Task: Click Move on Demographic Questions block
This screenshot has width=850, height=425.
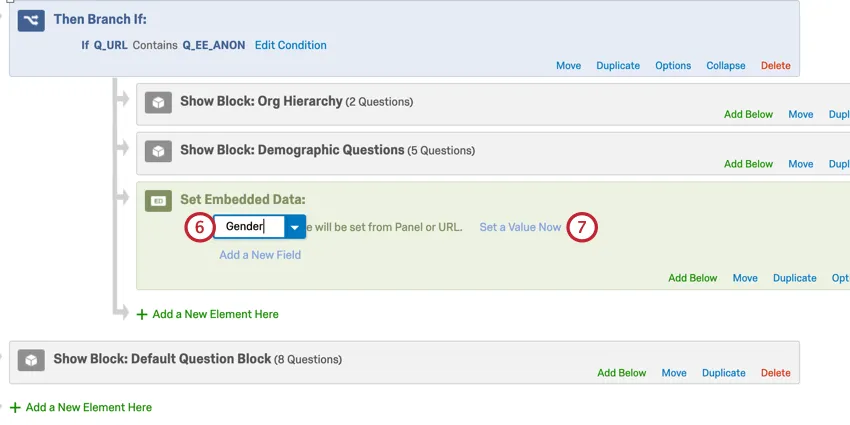Action: pyautogui.click(x=800, y=164)
